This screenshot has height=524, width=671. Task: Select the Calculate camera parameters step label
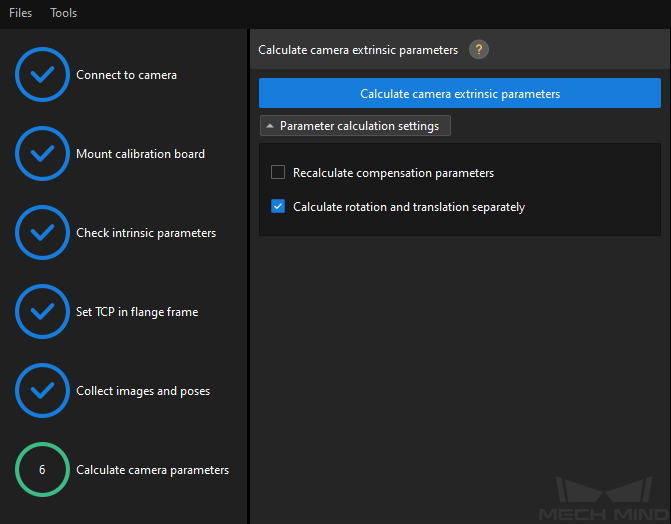(x=152, y=470)
